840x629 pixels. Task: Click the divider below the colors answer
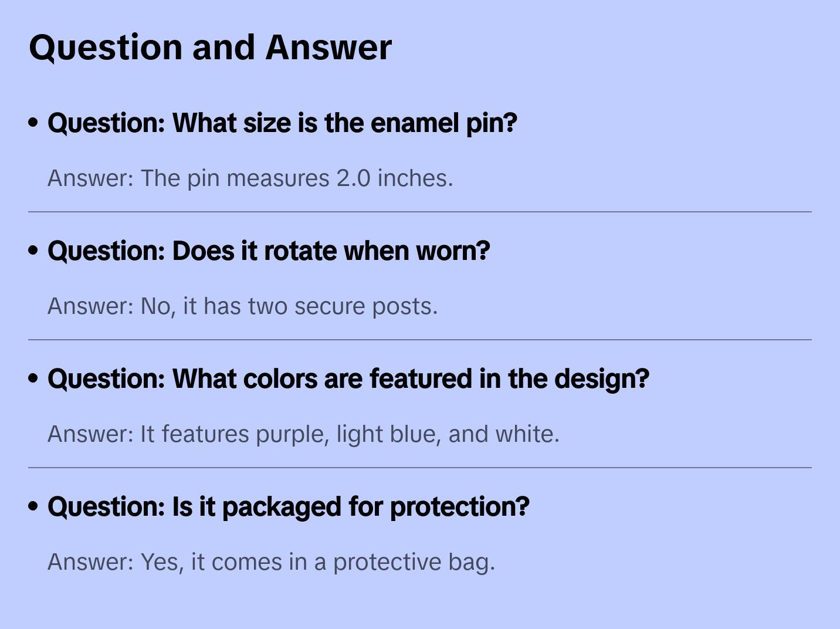(x=420, y=468)
